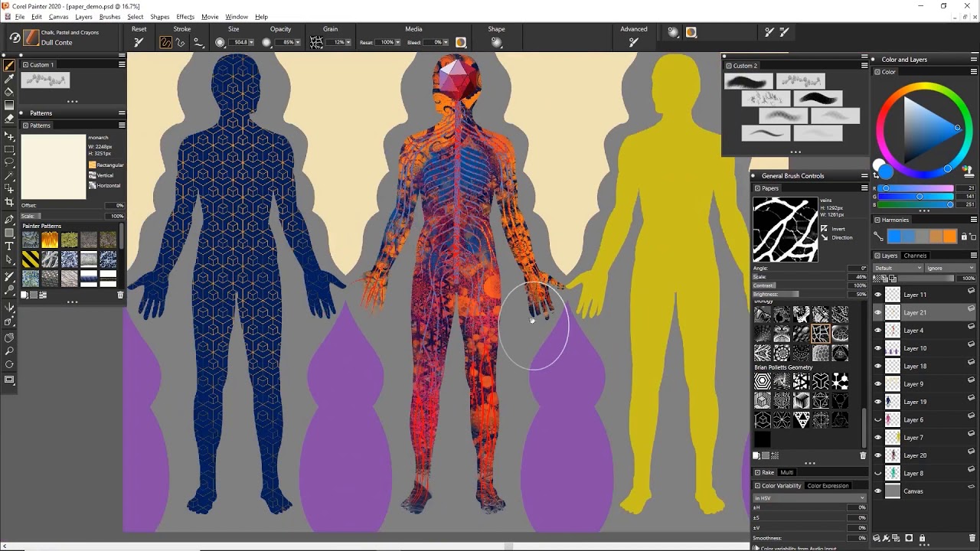Open the Papers panel options menu
The width and height of the screenshot is (980, 551).
(864, 188)
